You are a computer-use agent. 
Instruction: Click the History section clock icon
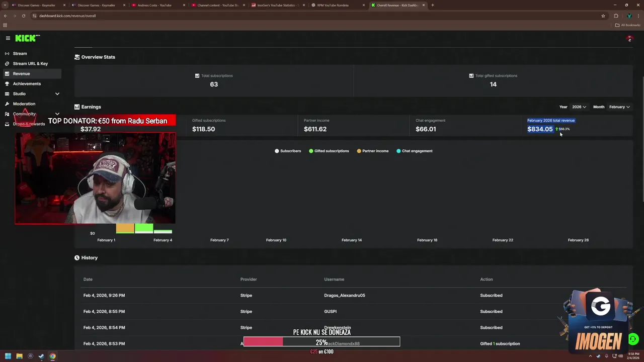[x=77, y=257]
